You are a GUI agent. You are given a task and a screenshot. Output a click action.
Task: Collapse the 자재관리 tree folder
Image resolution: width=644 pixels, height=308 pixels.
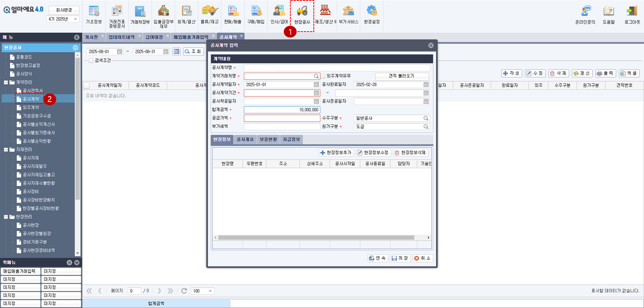pos(6,150)
